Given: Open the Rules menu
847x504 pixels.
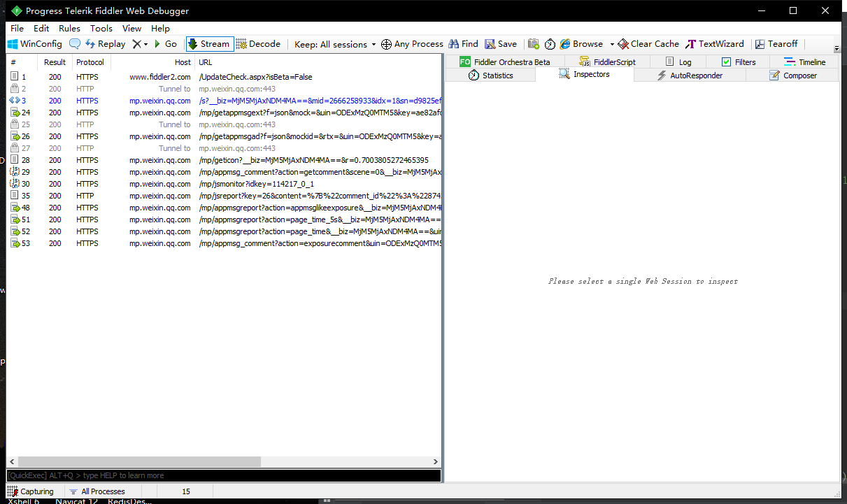Looking at the screenshot, I should pos(69,29).
